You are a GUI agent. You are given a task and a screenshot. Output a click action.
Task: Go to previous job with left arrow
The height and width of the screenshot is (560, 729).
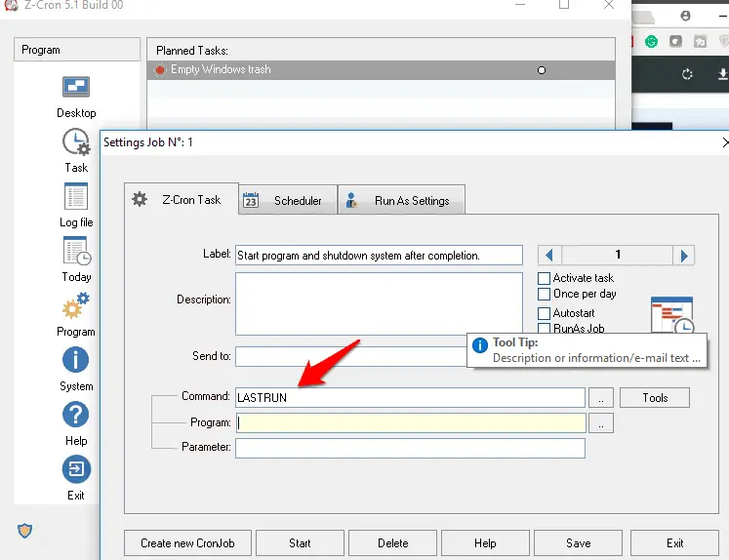[549, 256]
